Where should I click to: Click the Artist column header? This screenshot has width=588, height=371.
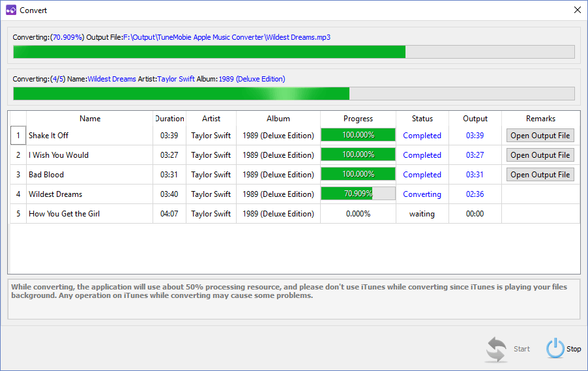(211, 119)
